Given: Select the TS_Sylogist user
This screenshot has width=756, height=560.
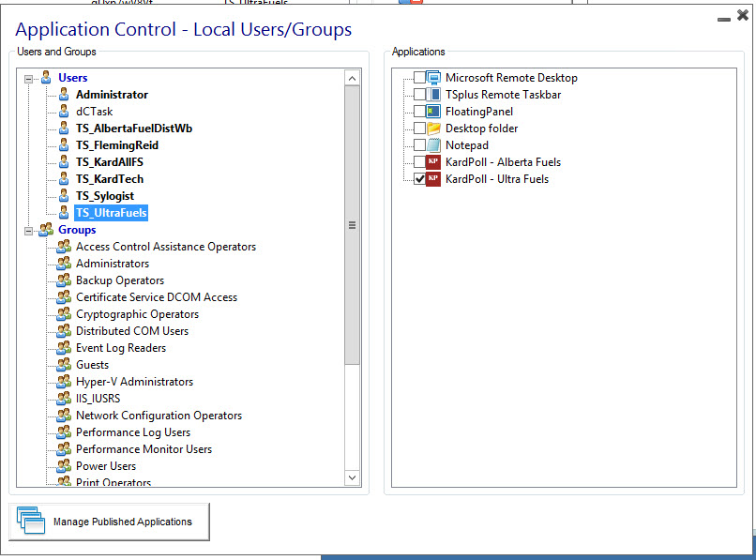Looking at the screenshot, I should point(105,196).
